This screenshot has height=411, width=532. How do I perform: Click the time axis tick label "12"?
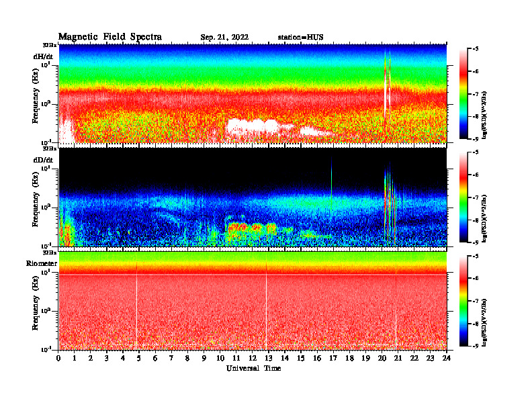coord(253,358)
